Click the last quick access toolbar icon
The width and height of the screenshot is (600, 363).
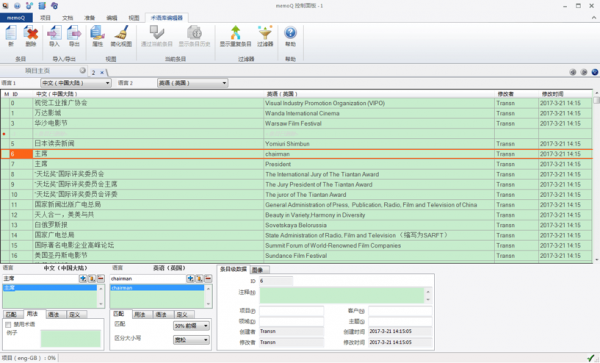pos(54,6)
